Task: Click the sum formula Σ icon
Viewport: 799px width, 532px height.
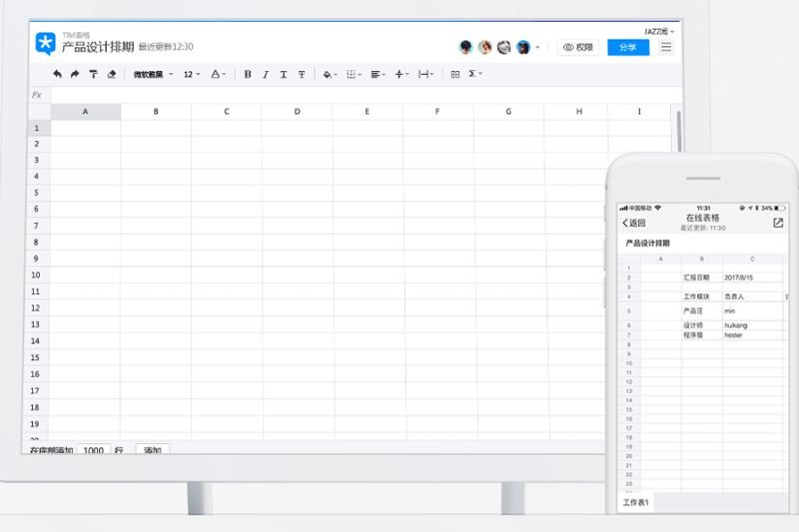Action: (x=473, y=74)
